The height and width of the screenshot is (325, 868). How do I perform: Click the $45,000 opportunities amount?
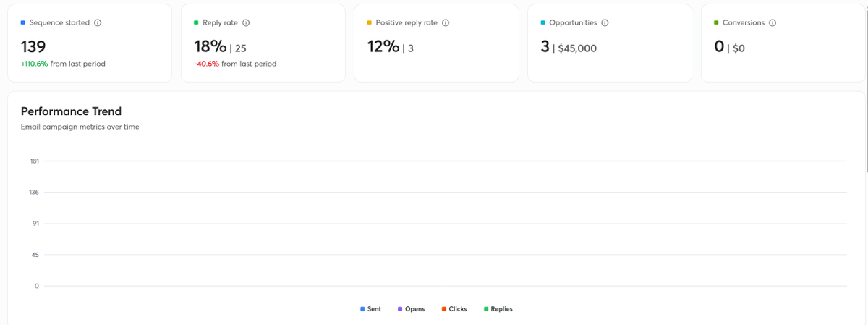click(x=577, y=49)
